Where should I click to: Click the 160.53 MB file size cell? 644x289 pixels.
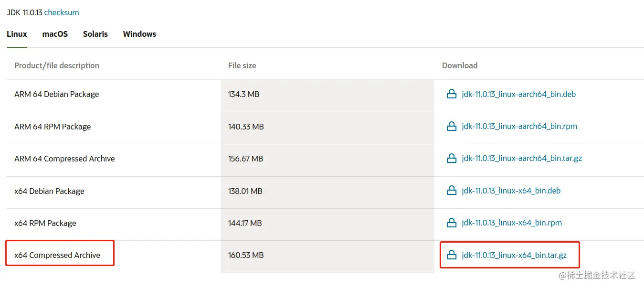pos(246,255)
